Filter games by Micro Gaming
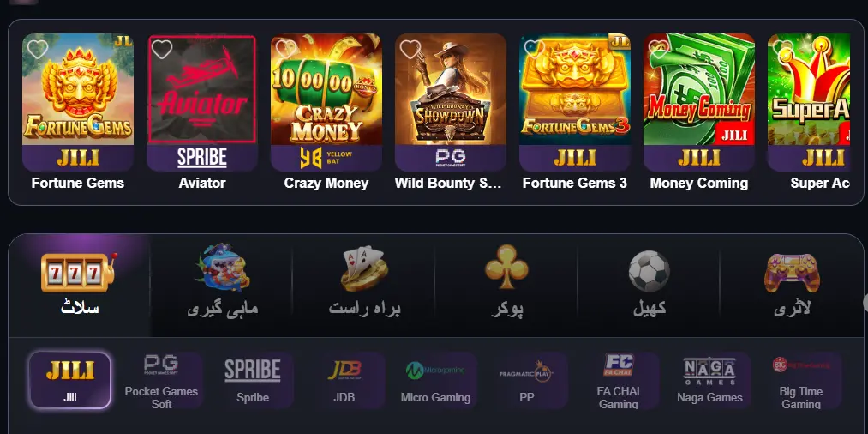868x434 pixels. [435, 381]
